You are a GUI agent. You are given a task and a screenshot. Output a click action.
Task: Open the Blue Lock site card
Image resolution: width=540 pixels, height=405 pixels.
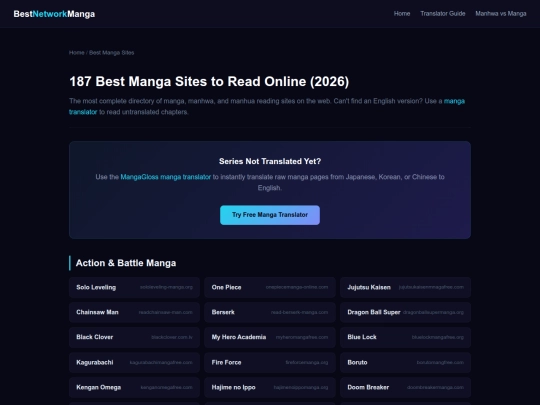point(405,337)
